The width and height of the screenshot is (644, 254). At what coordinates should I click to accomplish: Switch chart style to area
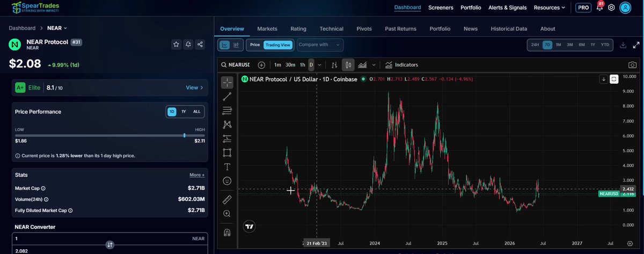362,65
